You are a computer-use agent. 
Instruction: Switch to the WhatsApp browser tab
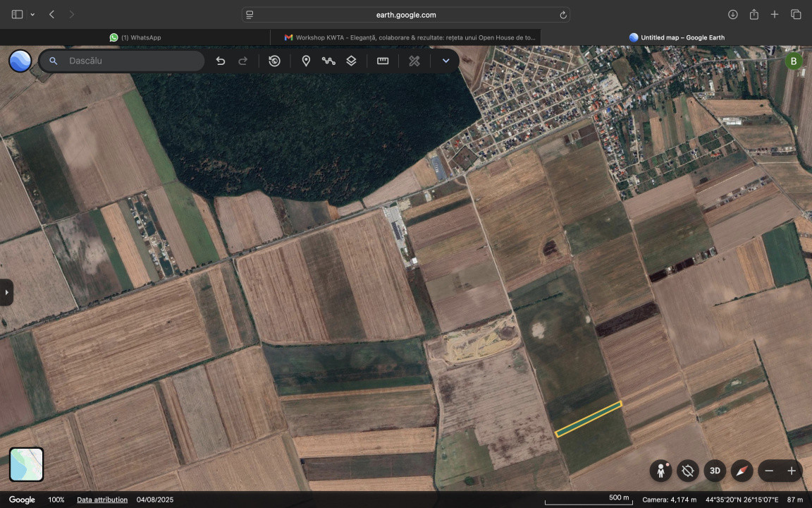click(x=135, y=37)
